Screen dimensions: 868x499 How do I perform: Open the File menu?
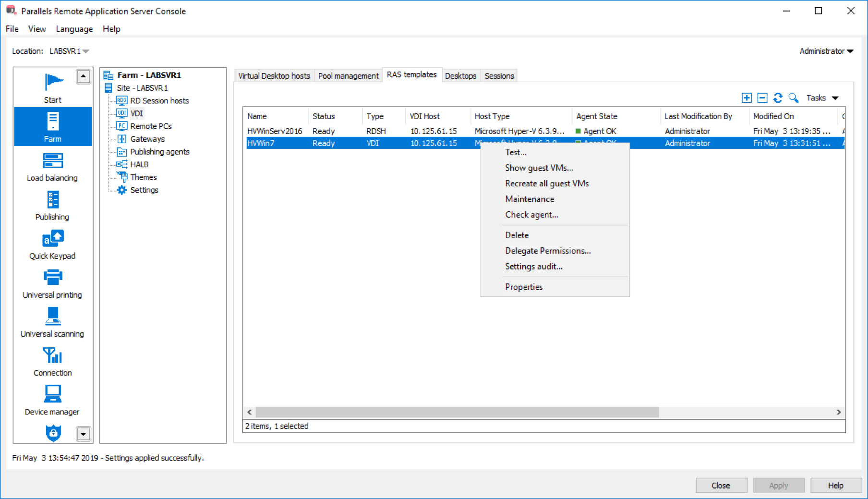[12, 29]
